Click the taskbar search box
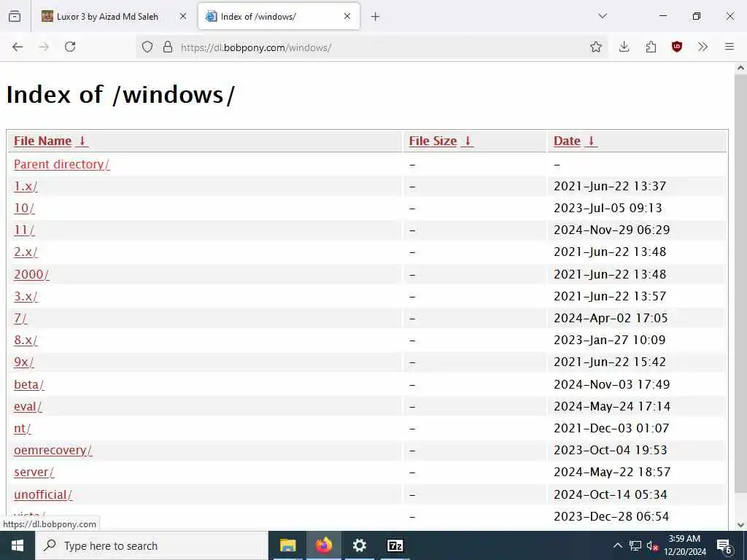The height and width of the screenshot is (560, 747). pos(152,545)
